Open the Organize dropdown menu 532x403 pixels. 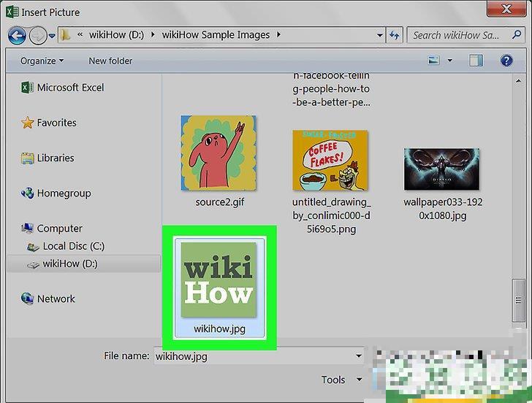[42, 61]
